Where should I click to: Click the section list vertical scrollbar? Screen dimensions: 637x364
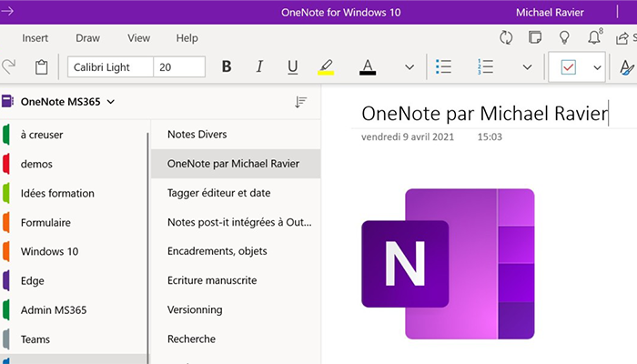147,248
